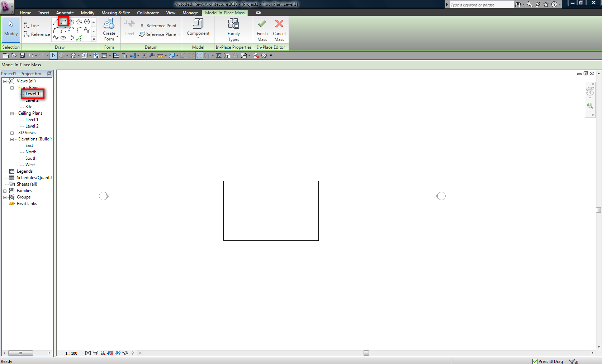Select the Circumscribed Polygon draw tool
The image size is (602, 364).
pyautogui.click(x=79, y=22)
